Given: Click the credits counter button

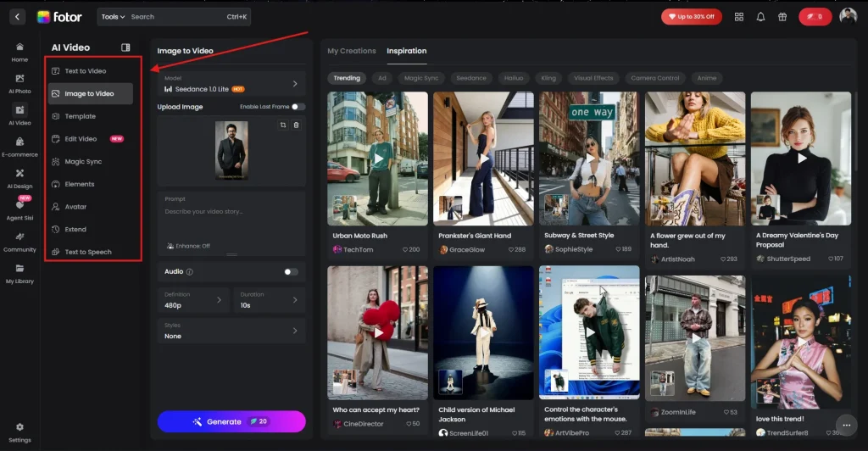Looking at the screenshot, I should 815,17.
